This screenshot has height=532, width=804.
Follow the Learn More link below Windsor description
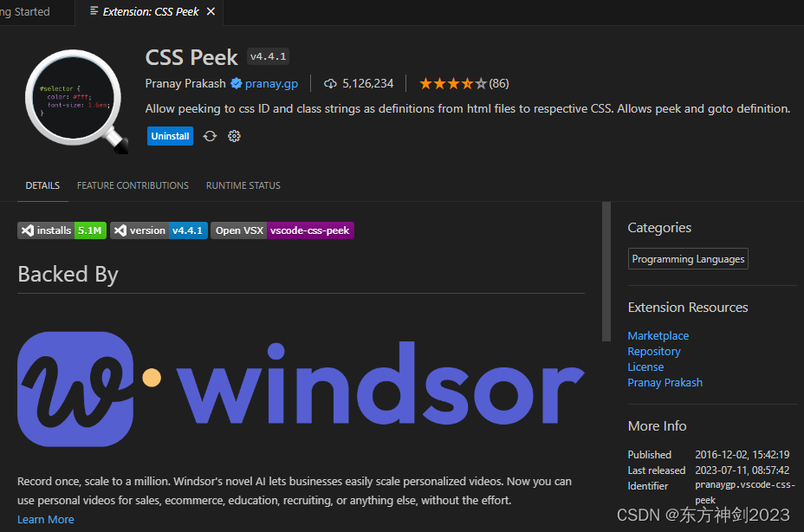tap(45, 519)
